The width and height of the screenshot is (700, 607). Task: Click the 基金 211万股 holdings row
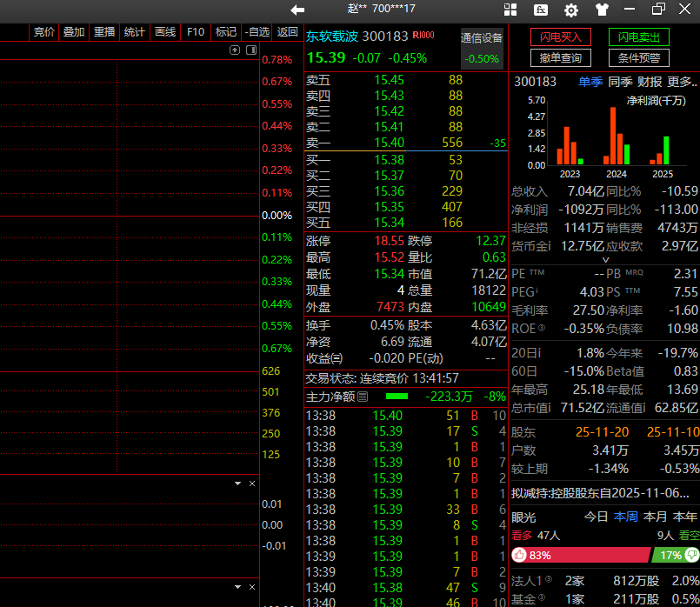(605, 599)
